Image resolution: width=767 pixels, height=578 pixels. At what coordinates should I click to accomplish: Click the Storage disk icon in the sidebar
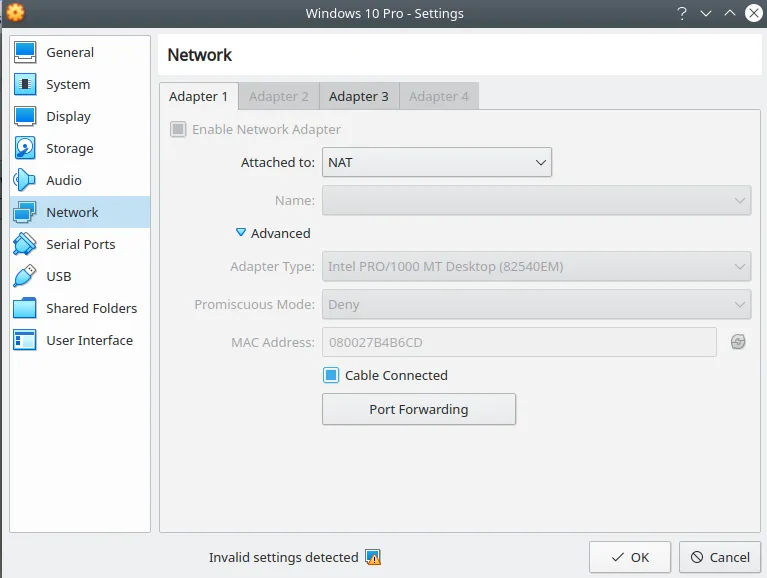25,148
